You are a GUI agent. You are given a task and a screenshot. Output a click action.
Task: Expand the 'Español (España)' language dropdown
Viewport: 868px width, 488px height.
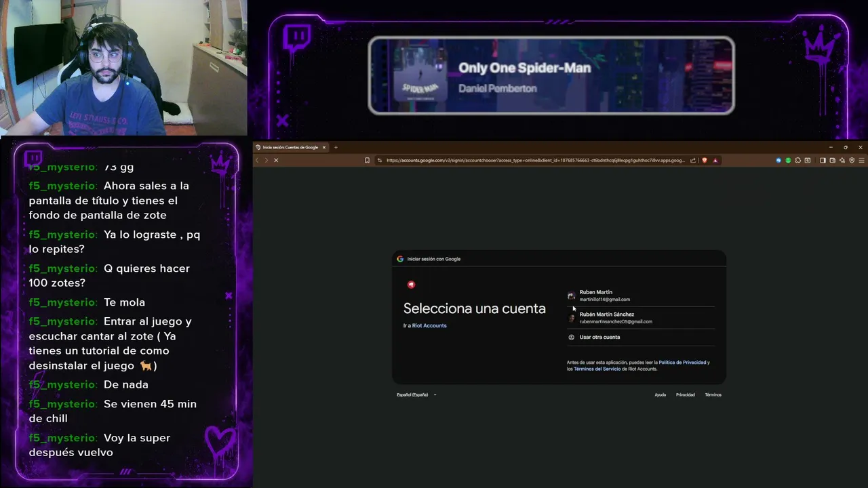416,395
